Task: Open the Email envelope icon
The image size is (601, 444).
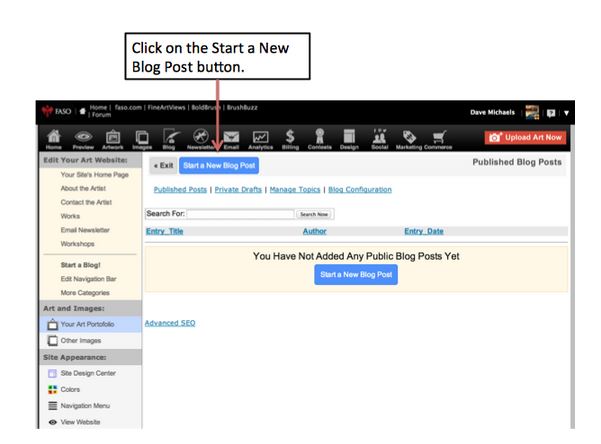Action: tap(232, 139)
